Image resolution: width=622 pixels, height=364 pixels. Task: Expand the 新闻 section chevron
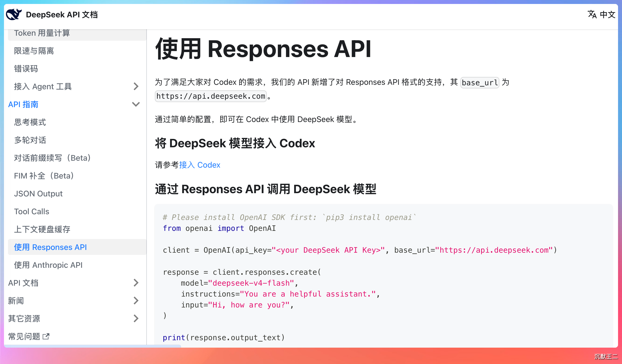coord(136,301)
